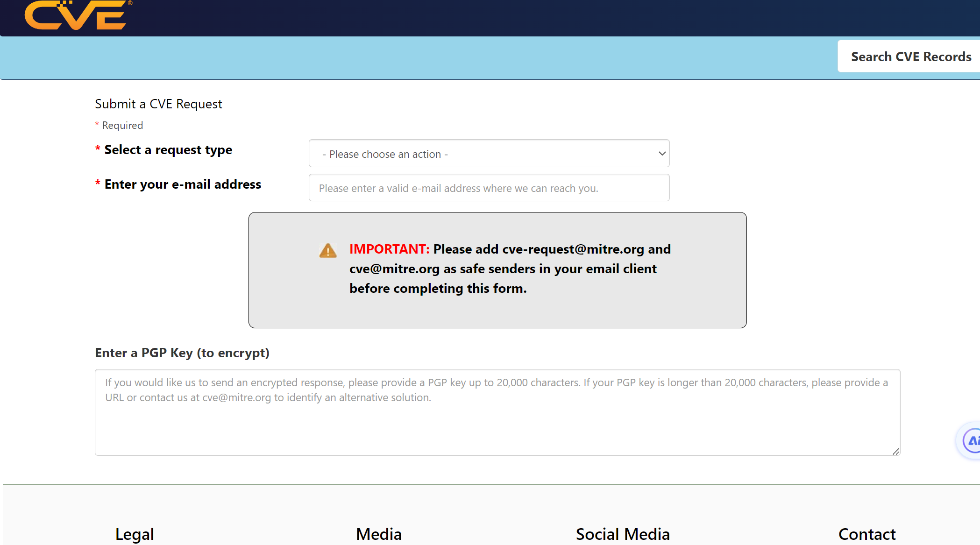Open the request type dropdown
Screen dimensions: 980x545
(x=488, y=154)
